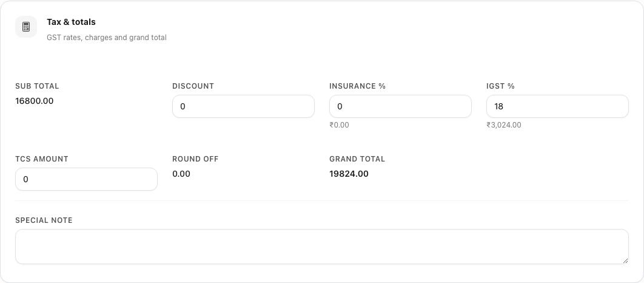Click the round off value 0.00

181,174
